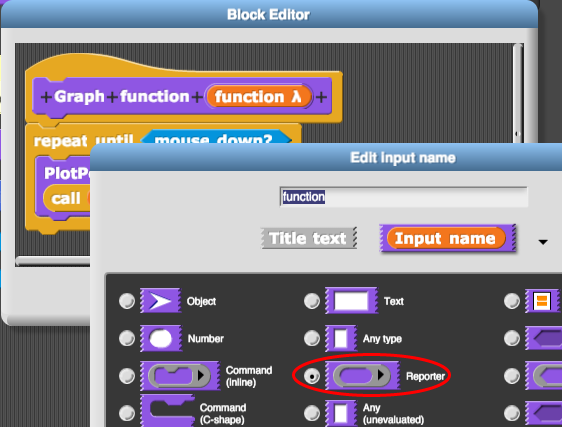Select the Reporter input type radio button
Image resolution: width=562 pixels, height=427 pixels.
tap(312, 376)
